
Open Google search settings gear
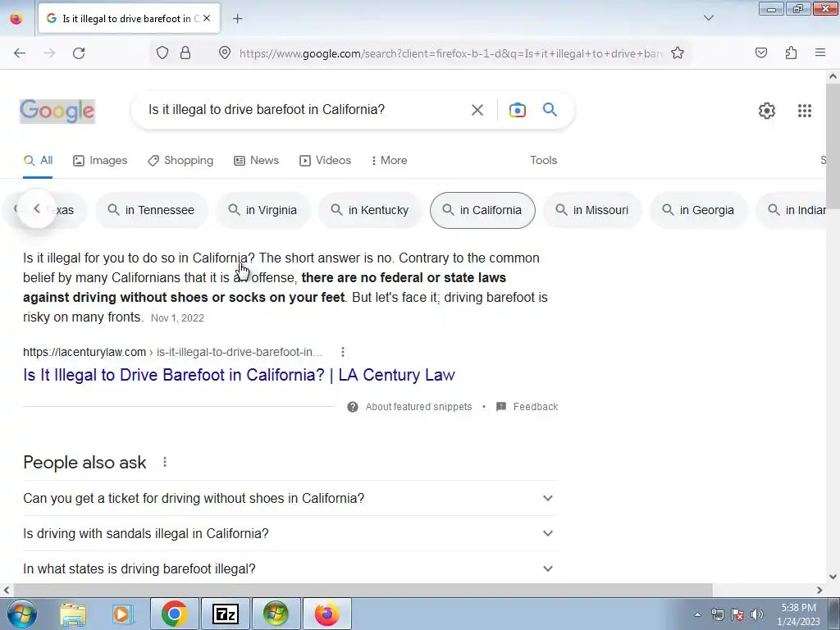[x=767, y=111]
